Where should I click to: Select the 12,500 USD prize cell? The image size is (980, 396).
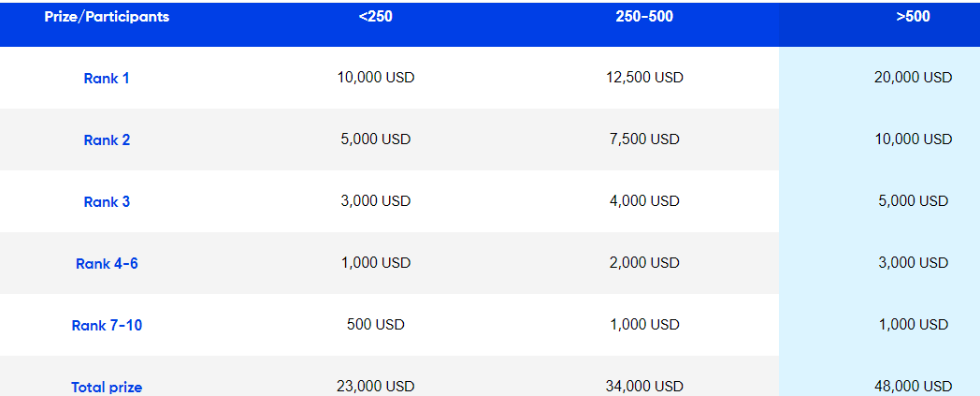click(x=644, y=78)
